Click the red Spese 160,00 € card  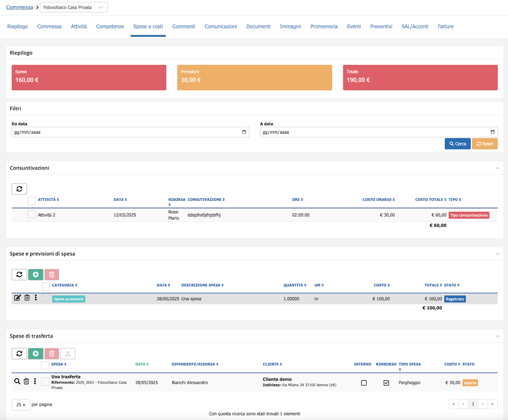pyautogui.click(x=89, y=78)
